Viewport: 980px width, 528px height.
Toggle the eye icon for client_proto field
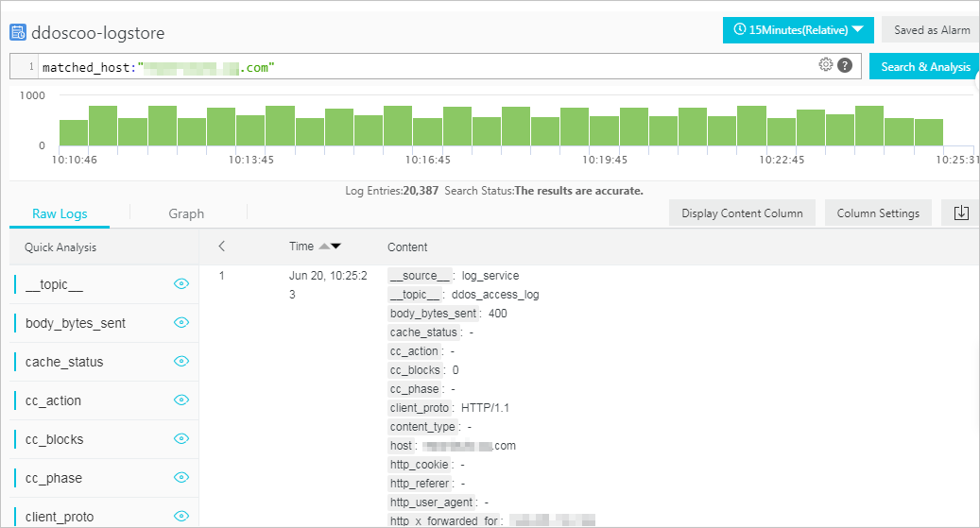pyautogui.click(x=181, y=516)
